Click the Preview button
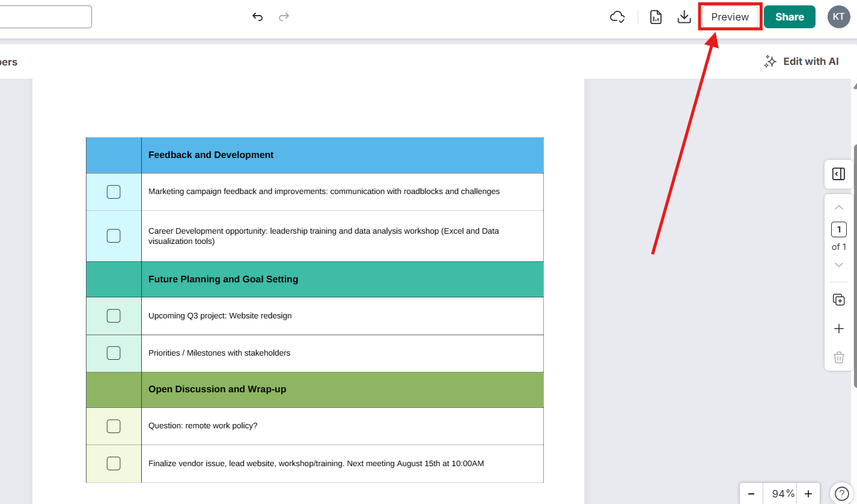The width and height of the screenshot is (857, 504). point(730,17)
